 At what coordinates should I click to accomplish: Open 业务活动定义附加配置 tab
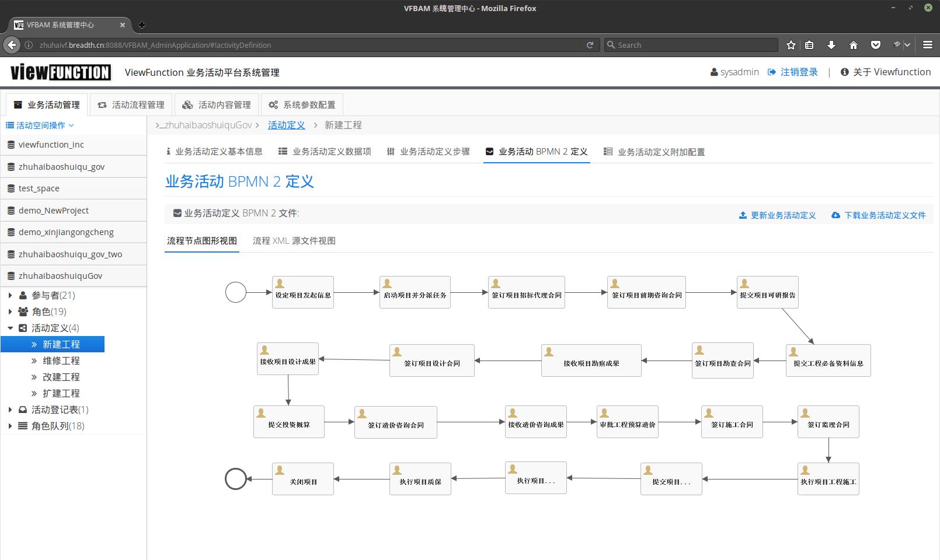[654, 152]
